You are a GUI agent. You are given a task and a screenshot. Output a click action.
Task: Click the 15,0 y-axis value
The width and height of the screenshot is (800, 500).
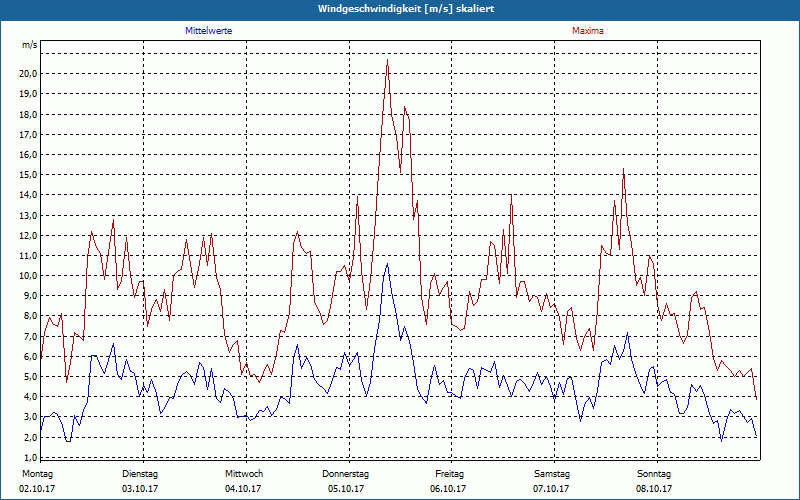click(x=28, y=174)
